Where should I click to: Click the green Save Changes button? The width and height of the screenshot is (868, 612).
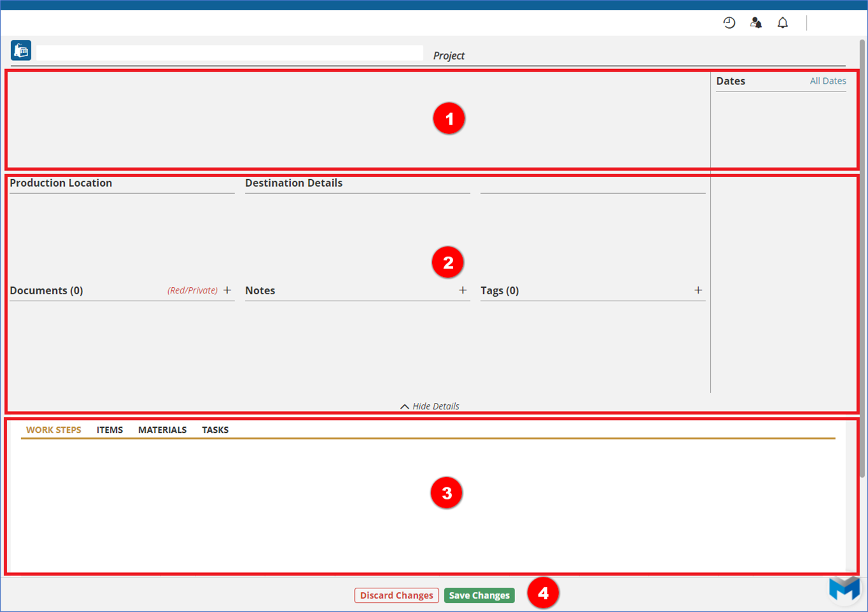[479, 595]
